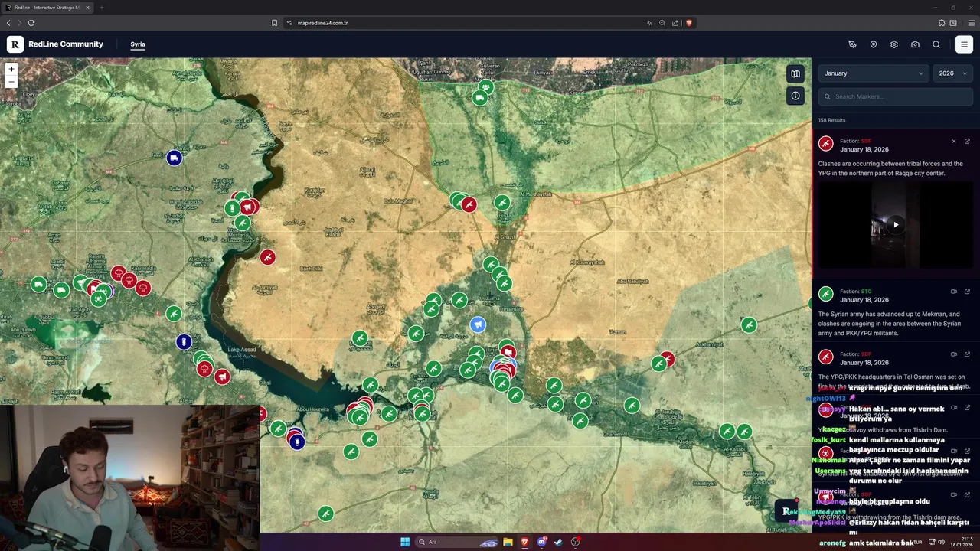This screenshot has width=980, height=551.
Task: Click red clash marker near Al Mabrukah
Action: [x=469, y=204]
